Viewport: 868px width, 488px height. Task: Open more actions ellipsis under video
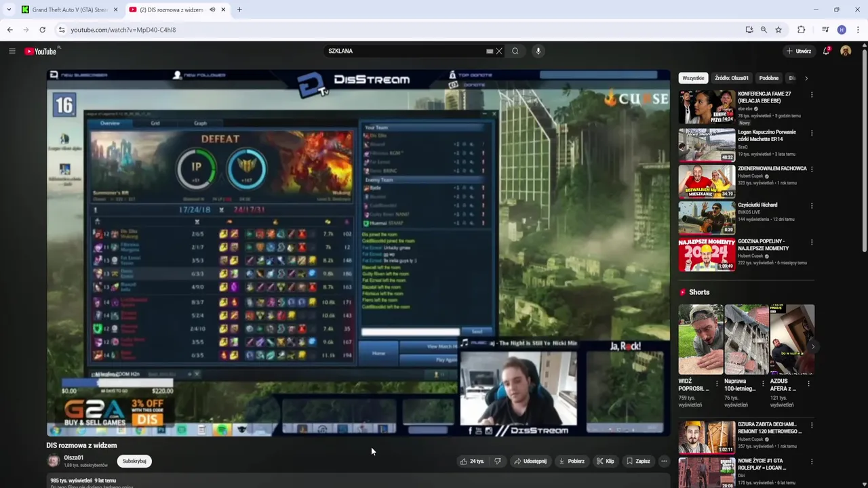[x=664, y=461]
